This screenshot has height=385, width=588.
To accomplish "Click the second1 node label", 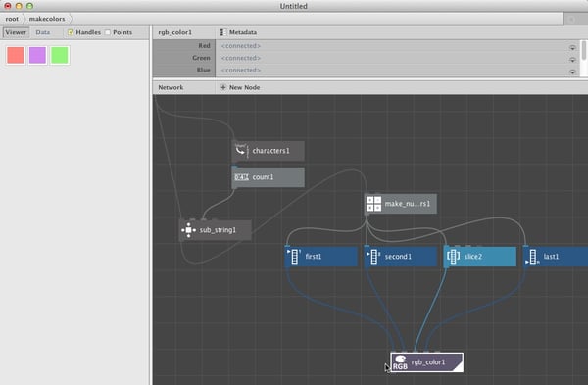I will click(398, 257).
